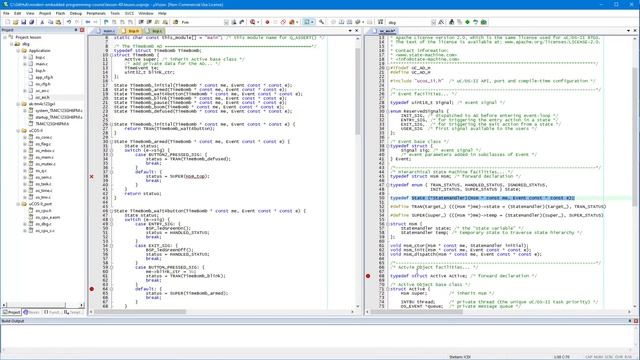Open a file via toolbar icon

[x=16, y=22]
